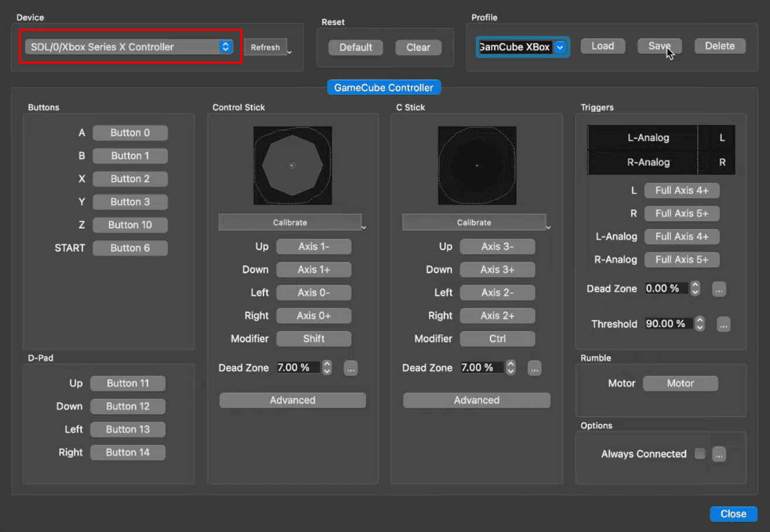The height and width of the screenshot is (532, 770).
Task: Click the C Stick visualization display
Action: pos(477,166)
